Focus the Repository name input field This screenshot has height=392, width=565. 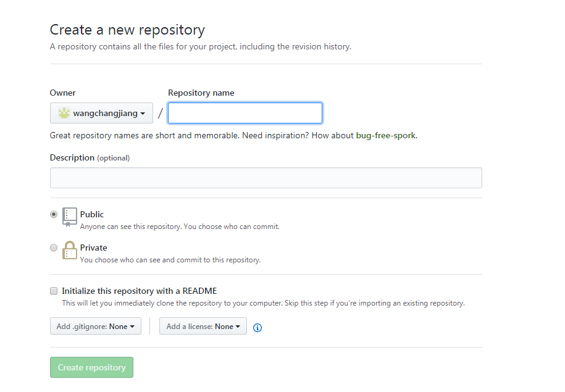245,113
